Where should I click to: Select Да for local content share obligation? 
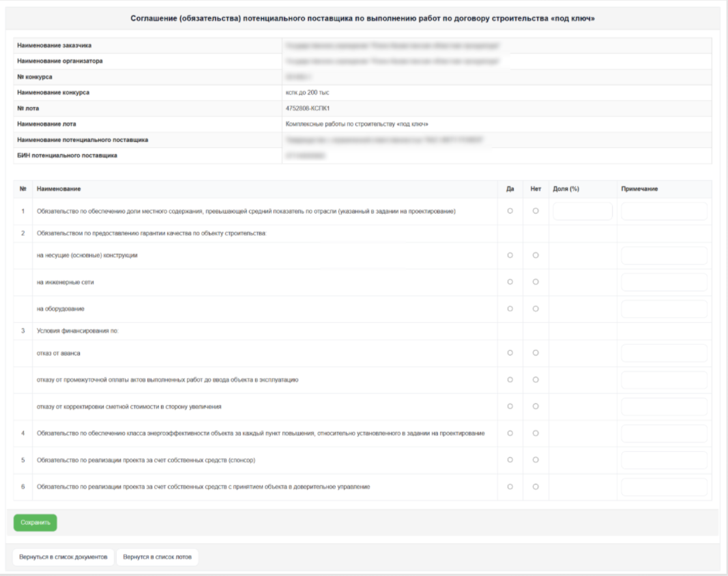[510, 212]
